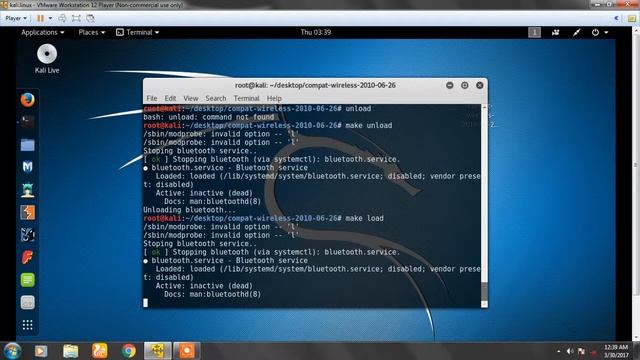
Task: Open Windows Explorer from the taskbar
Action: pos(70,351)
